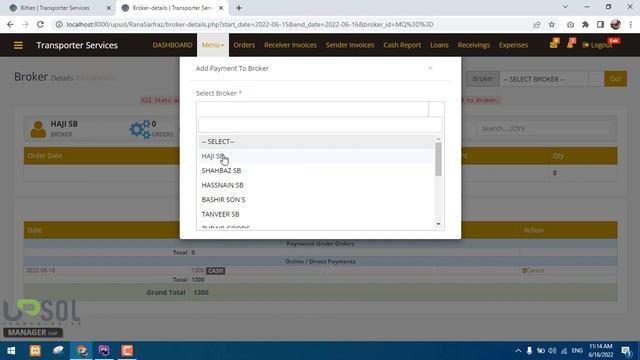Open the tab search chevron in Chrome
The height and width of the screenshot is (360, 640).
[x=565, y=7]
